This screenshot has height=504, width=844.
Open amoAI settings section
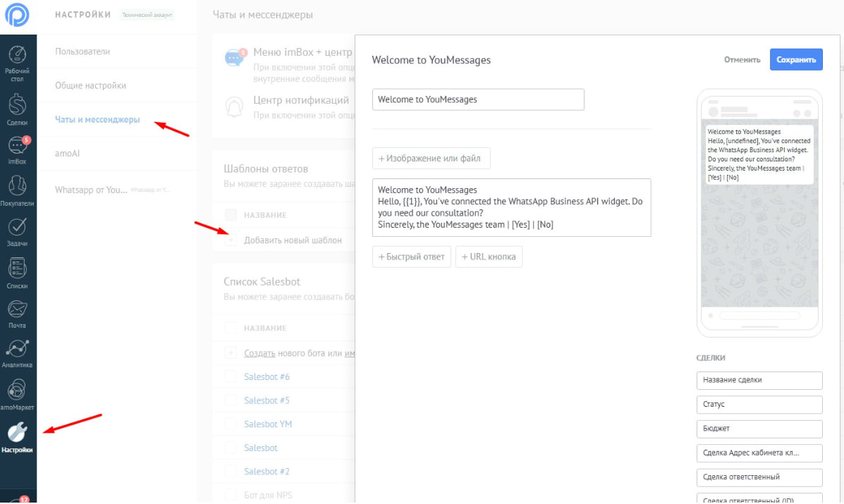pyautogui.click(x=68, y=153)
